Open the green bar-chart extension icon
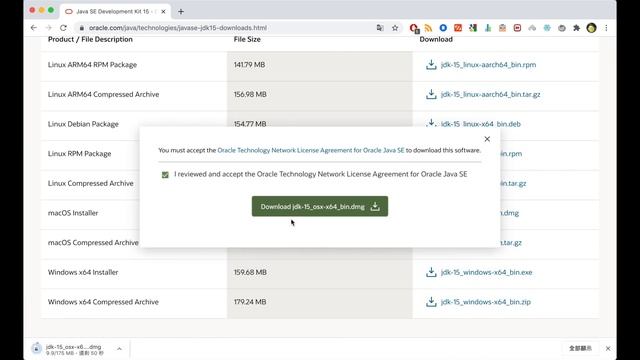 (x=488, y=28)
